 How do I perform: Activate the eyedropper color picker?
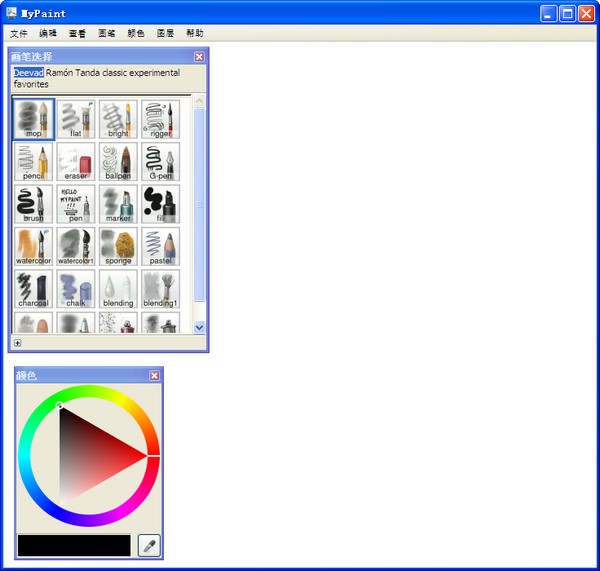pyautogui.click(x=149, y=545)
